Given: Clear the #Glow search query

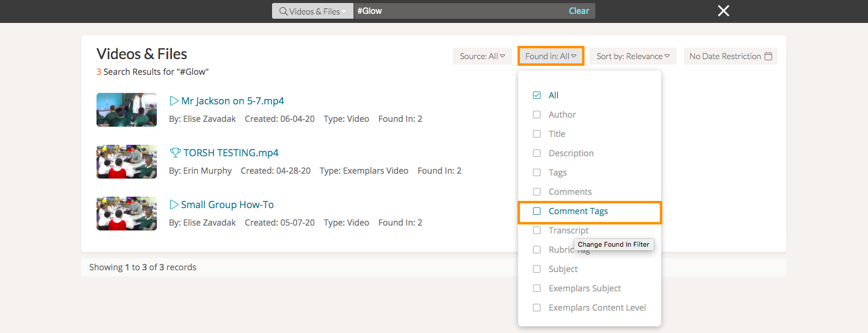Looking at the screenshot, I should click(x=578, y=11).
